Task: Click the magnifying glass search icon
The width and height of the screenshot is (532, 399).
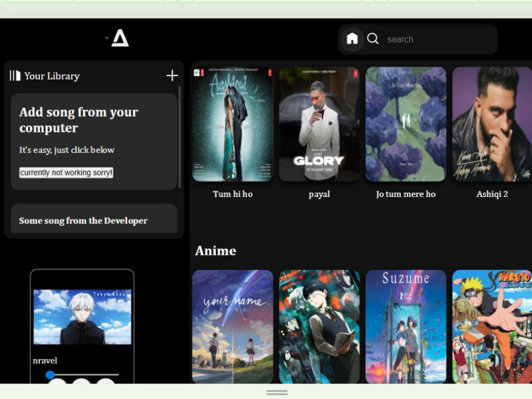Action: [x=372, y=39]
